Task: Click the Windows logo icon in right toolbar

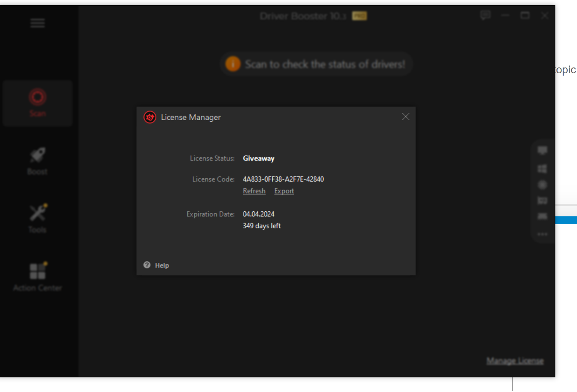Action: click(x=542, y=169)
